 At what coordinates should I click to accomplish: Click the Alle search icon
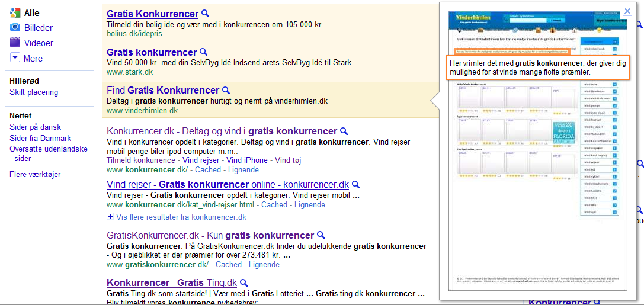pyautogui.click(x=15, y=13)
